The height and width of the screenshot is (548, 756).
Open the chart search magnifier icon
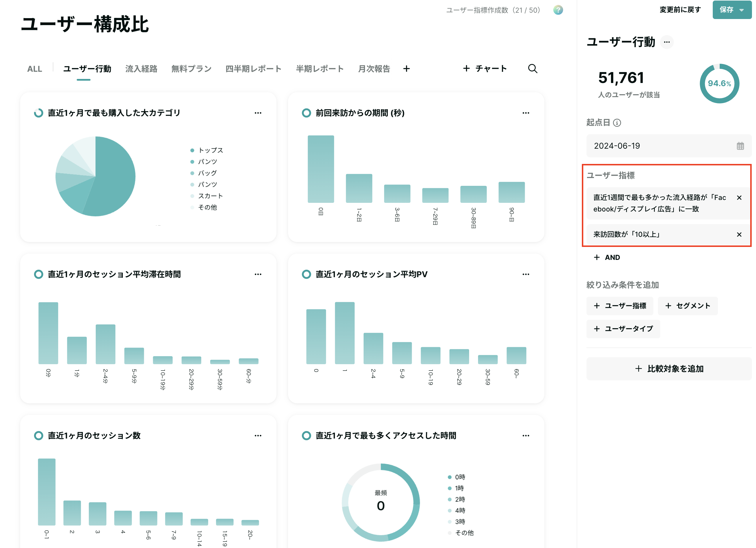point(533,69)
